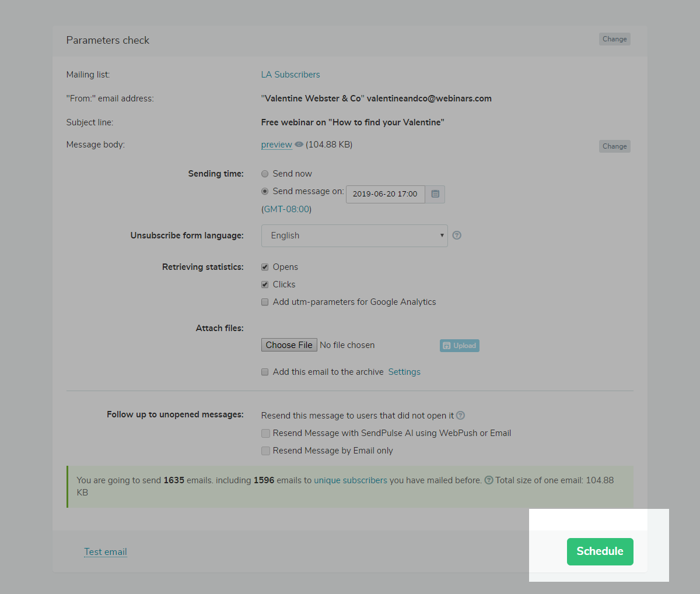The width and height of the screenshot is (700, 594).
Task: Uncheck the Opens statistics checkbox
Action: 265,267
